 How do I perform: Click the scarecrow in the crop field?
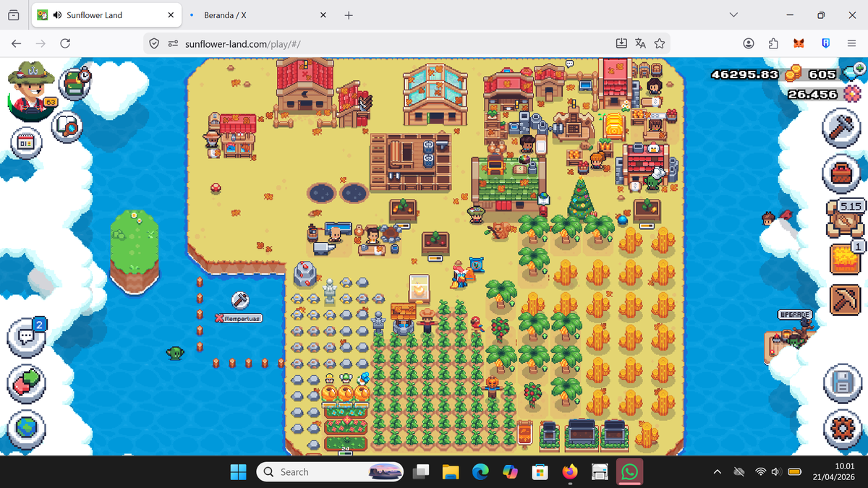click(427, 319)
